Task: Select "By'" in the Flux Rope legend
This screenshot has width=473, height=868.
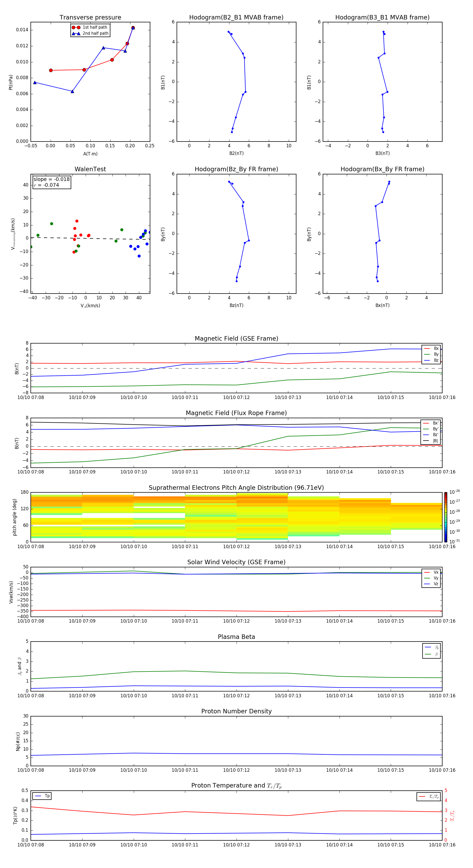Action: click(431, 429)
